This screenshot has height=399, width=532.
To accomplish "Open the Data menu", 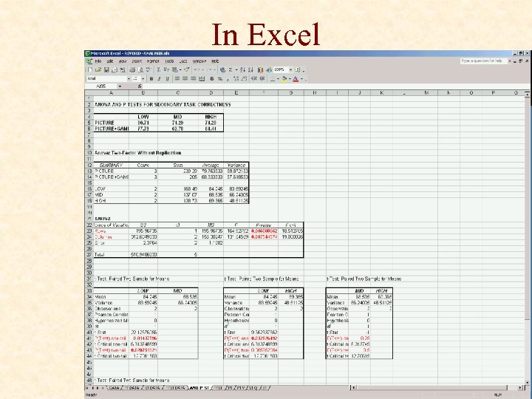I will click(x=183, y=61).
